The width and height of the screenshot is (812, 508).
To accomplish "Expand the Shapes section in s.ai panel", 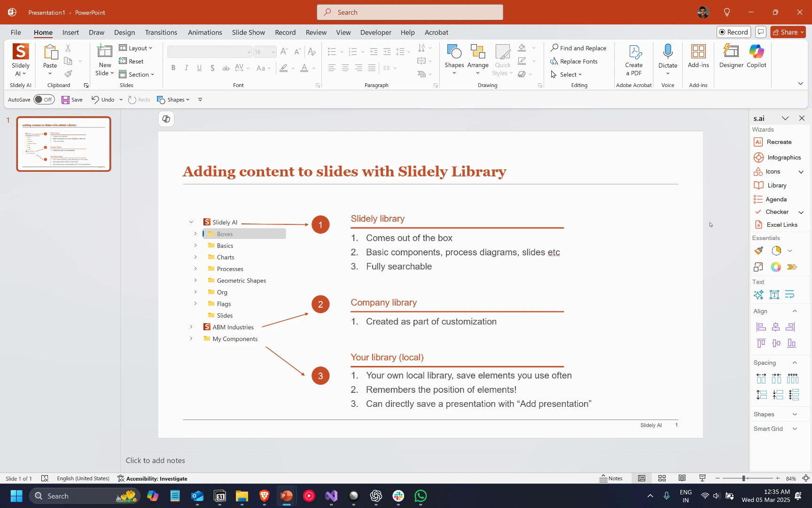I will click(x=795, y=414).
